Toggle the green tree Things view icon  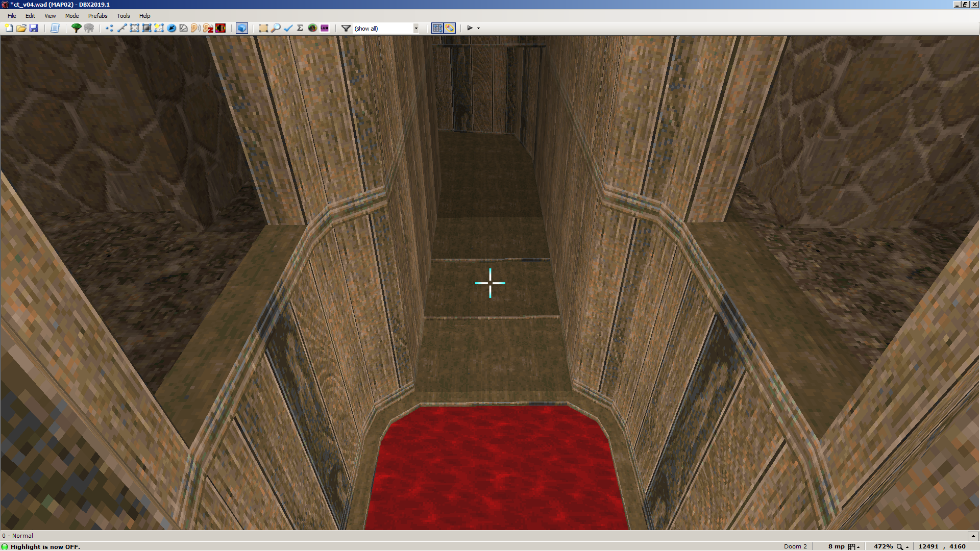pyautogui.click(x=76, y=28)
